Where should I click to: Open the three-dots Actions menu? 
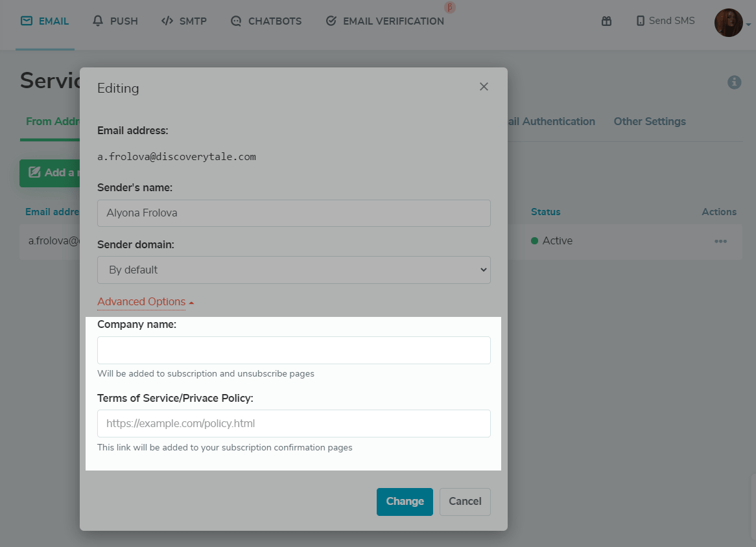click(720, 241)
